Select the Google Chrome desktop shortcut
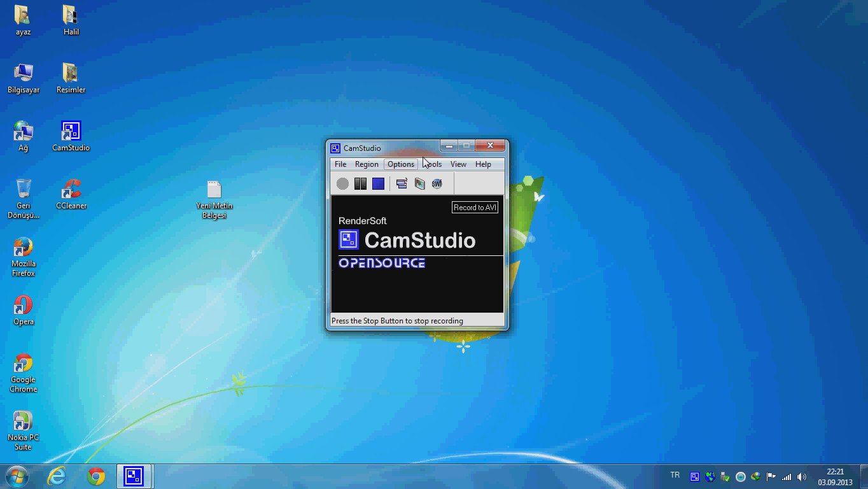868x489 pixels. pos(23,372)
